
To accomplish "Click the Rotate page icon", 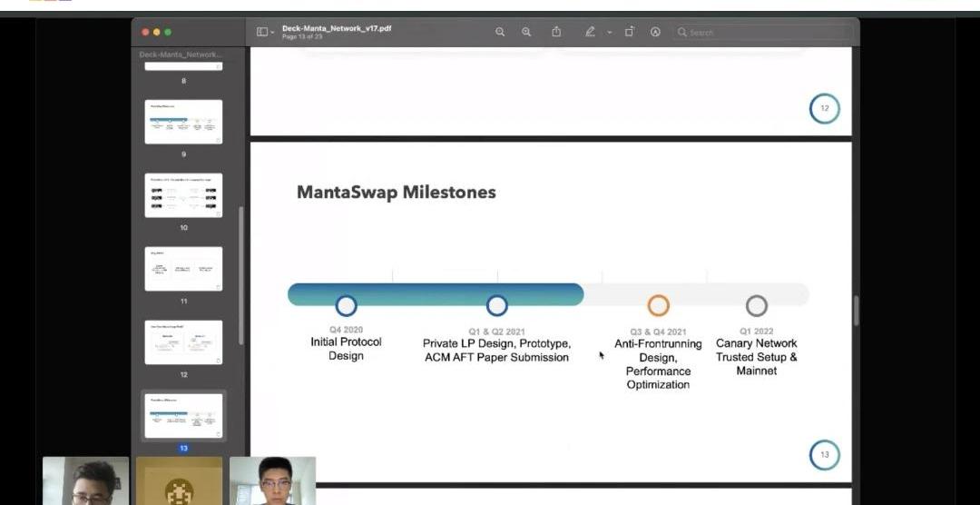I will pos(629,32).
